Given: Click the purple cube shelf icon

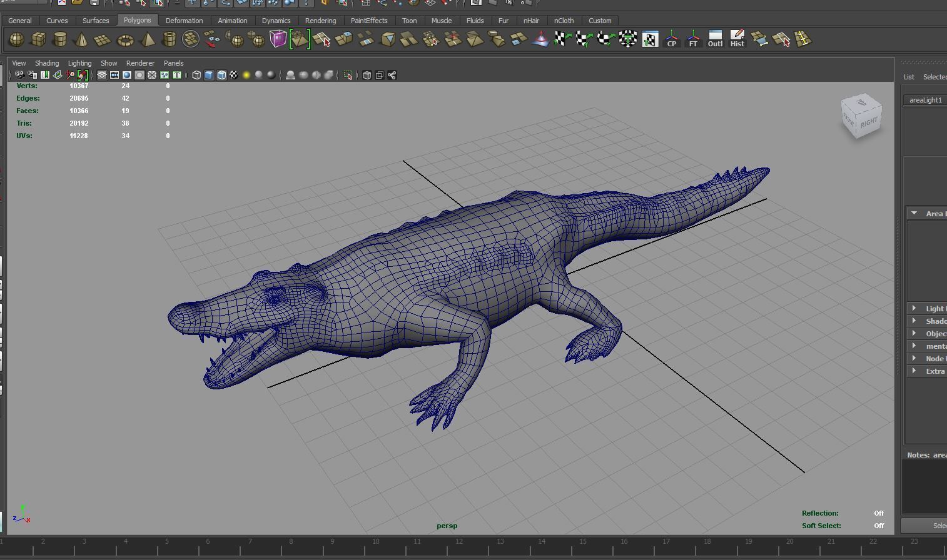Looking at the screenshot, I should point(278,40).
